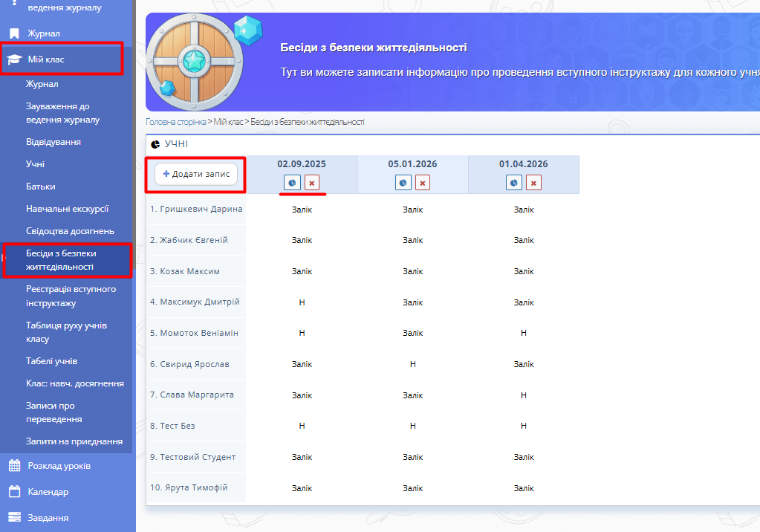The image size is (760, 532).
Task: Collapse the Мій клас sidebar section
Action: (62, 59)
